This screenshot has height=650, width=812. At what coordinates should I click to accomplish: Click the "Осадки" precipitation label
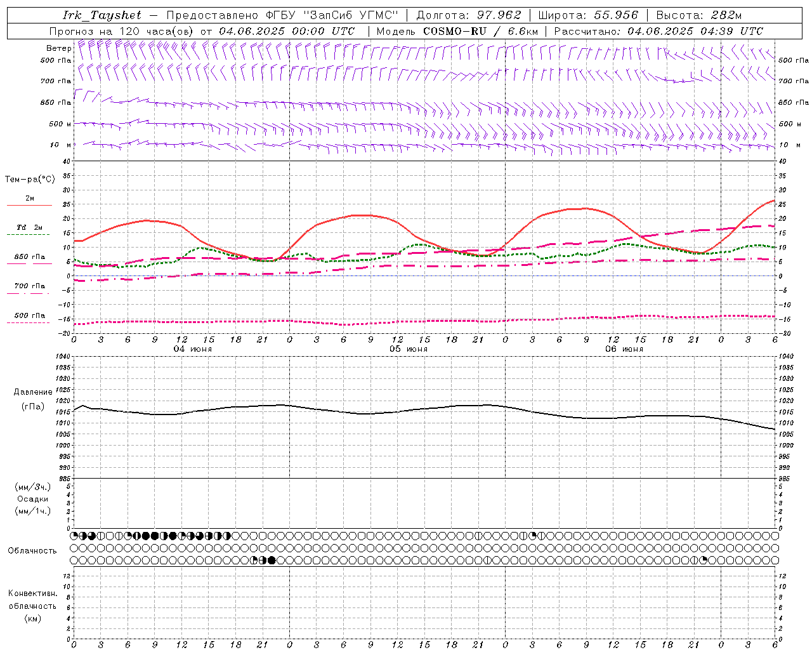[33, 499]
